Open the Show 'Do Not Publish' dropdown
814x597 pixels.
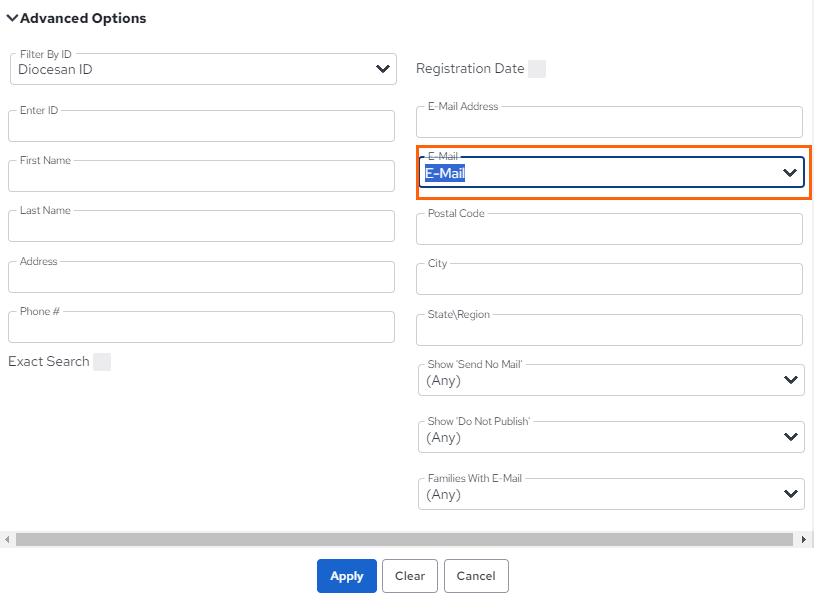(611, 437)
